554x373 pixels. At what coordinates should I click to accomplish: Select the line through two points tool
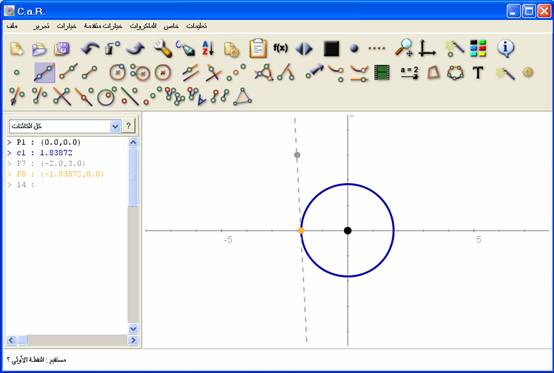[45, 72]
